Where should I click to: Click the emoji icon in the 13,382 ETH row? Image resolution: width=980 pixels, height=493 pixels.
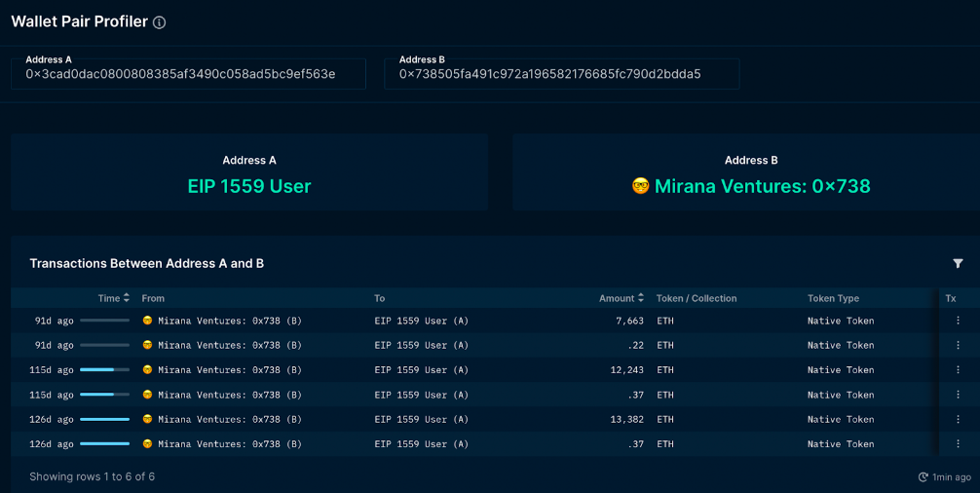(x=147, y=419)
